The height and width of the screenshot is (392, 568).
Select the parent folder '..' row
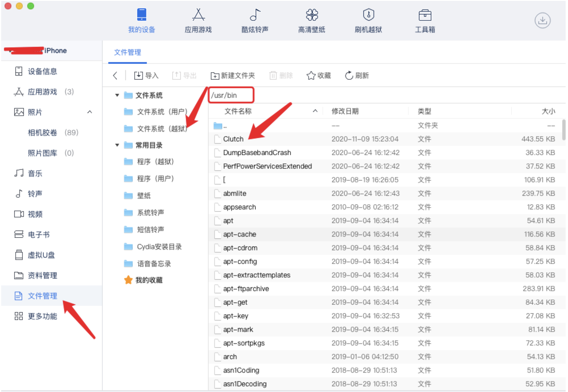(386, 126)
